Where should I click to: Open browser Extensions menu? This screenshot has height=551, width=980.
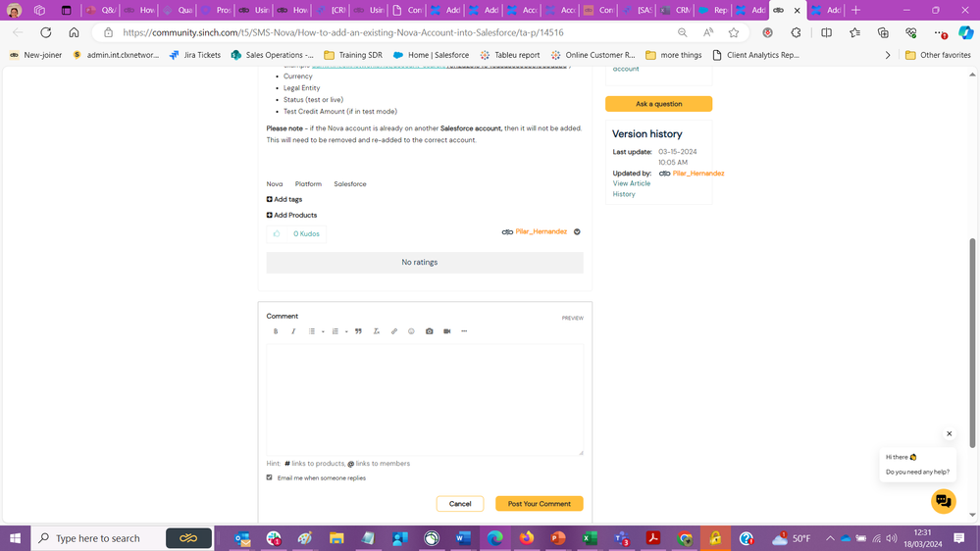(x=796, y=32)
